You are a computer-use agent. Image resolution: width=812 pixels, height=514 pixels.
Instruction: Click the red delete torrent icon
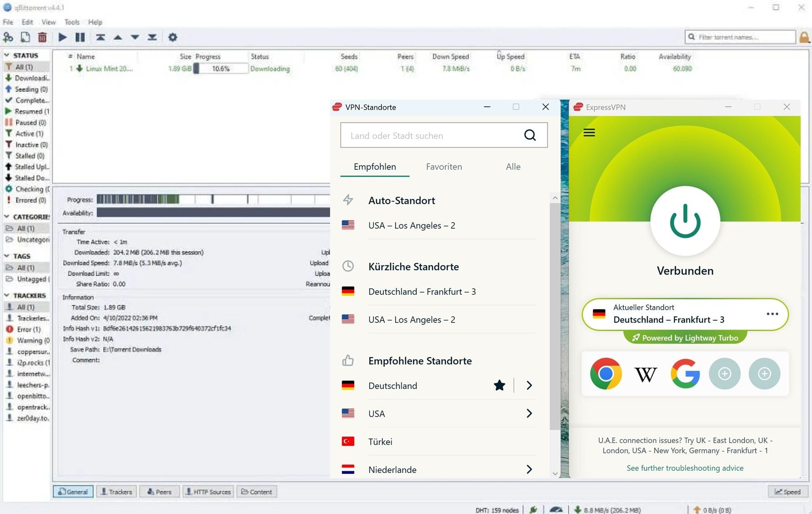click(42, 37)
